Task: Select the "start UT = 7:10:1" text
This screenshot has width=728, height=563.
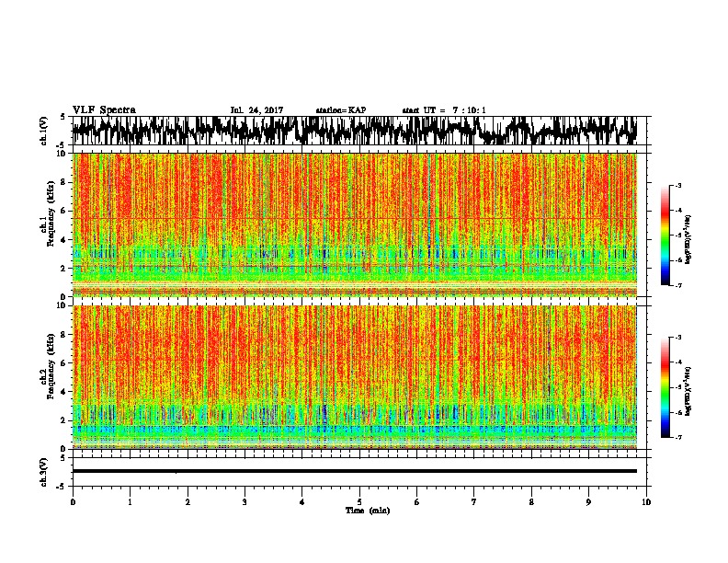Action: (444, 110)
